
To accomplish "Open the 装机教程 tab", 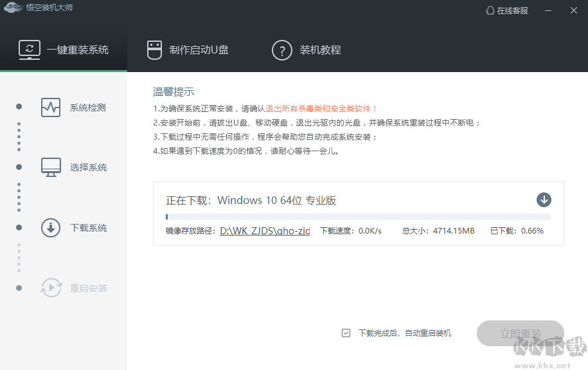I will tap(307, 50).
